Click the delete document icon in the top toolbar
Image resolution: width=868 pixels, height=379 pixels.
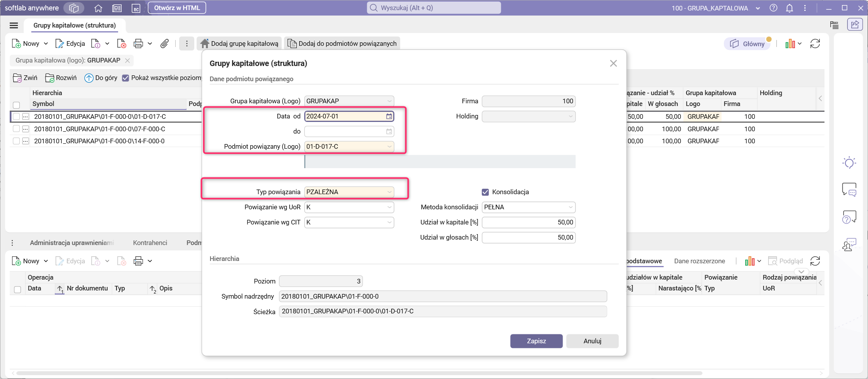pos(122,44)
